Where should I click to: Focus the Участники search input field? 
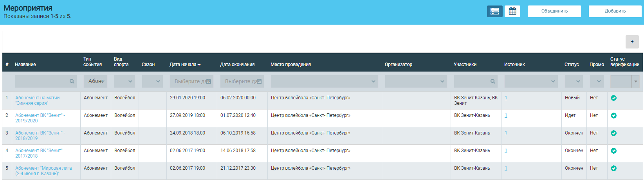476,81
